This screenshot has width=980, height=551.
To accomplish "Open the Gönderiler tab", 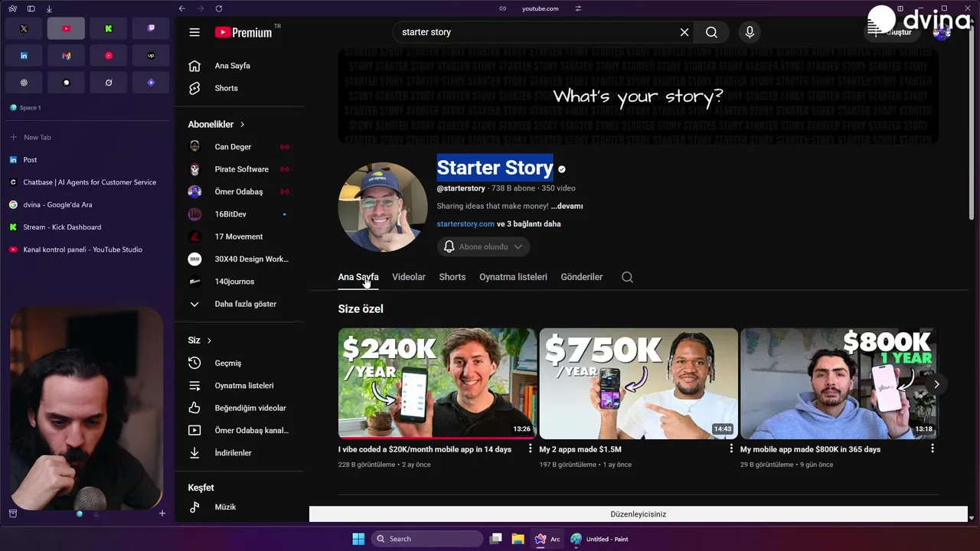I will (582, 277).
